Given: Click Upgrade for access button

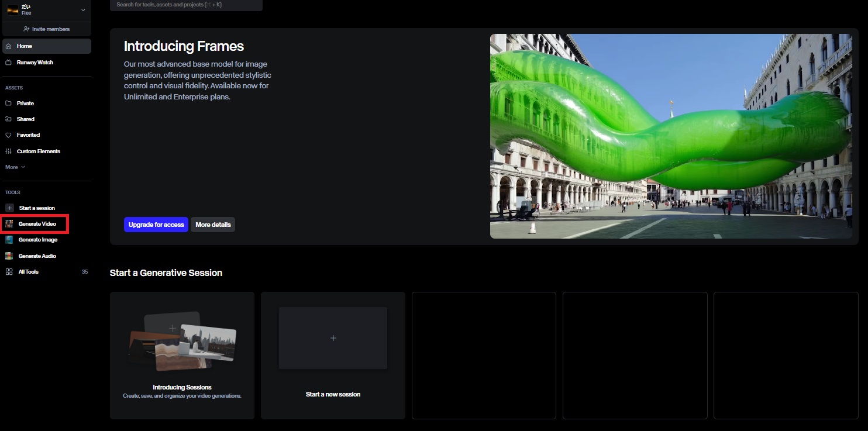Looking at the screenshot, I should [x=156, y=225].
